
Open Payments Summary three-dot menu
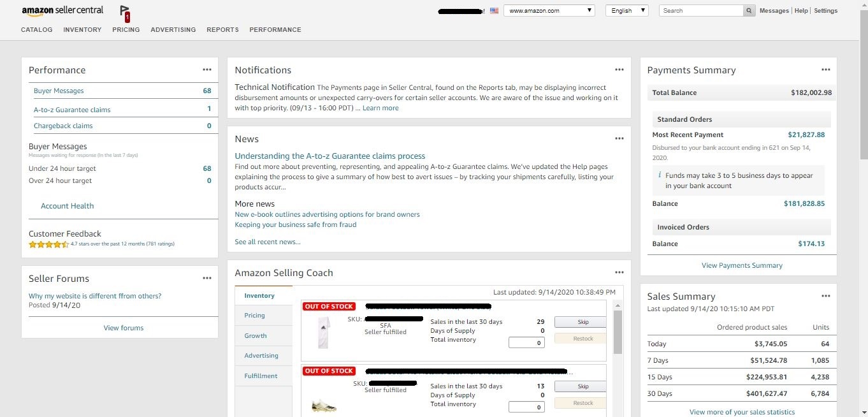(826, 69)
